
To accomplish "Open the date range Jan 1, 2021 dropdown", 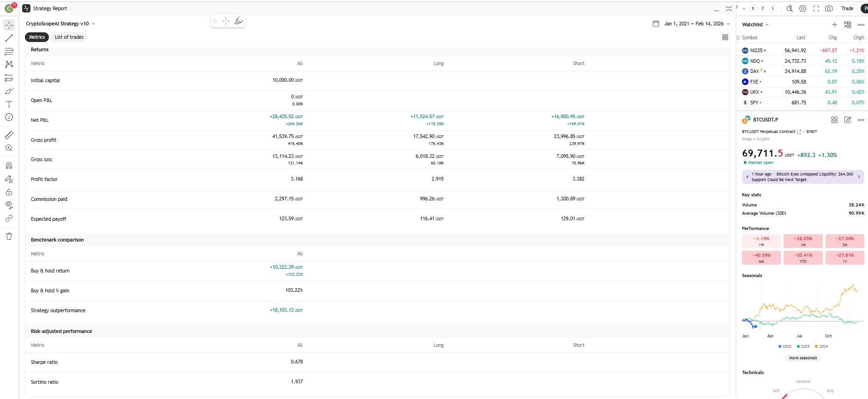I will (x=691, y=24).
